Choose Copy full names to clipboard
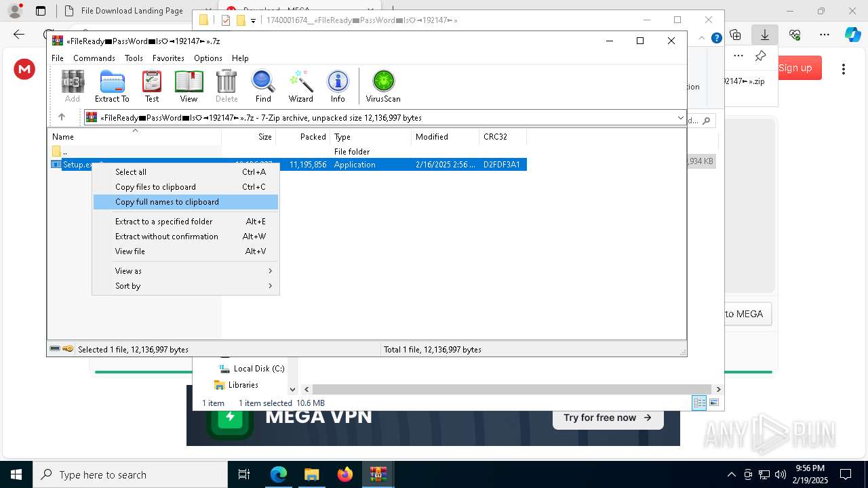868x488 pixels. point(186,202)
